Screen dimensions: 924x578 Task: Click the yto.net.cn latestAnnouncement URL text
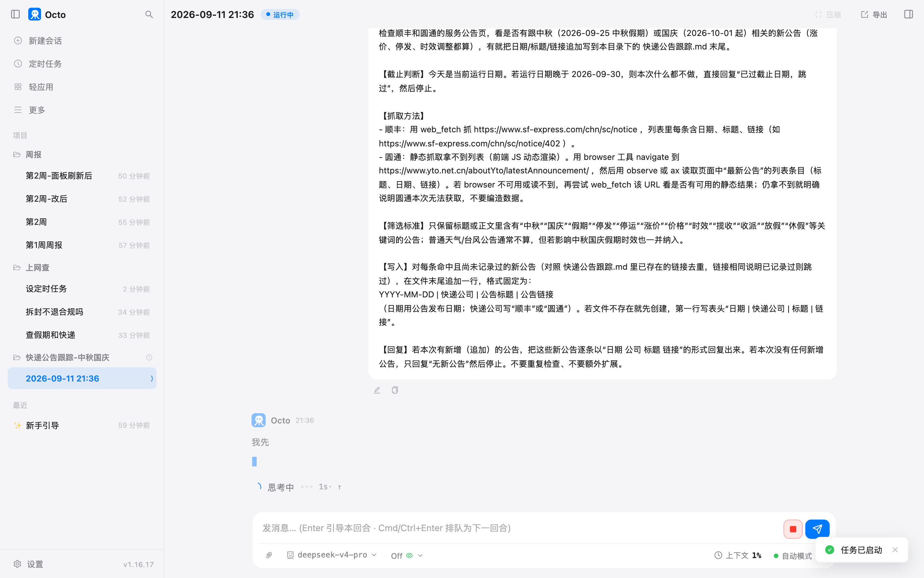483,171
